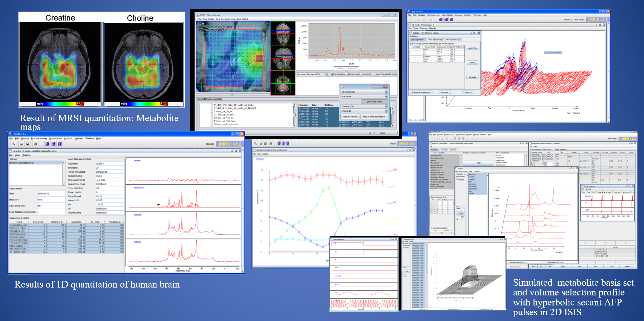Click the save disk icon in Results window toolbar
The height and width of the screenshot is (321, 644).
point(28,144)
